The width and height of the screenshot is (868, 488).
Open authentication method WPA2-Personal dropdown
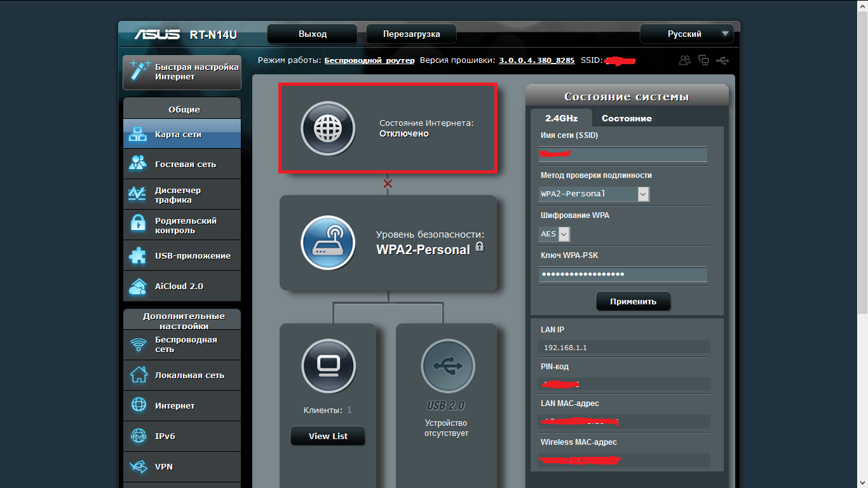tap(594, 194)
